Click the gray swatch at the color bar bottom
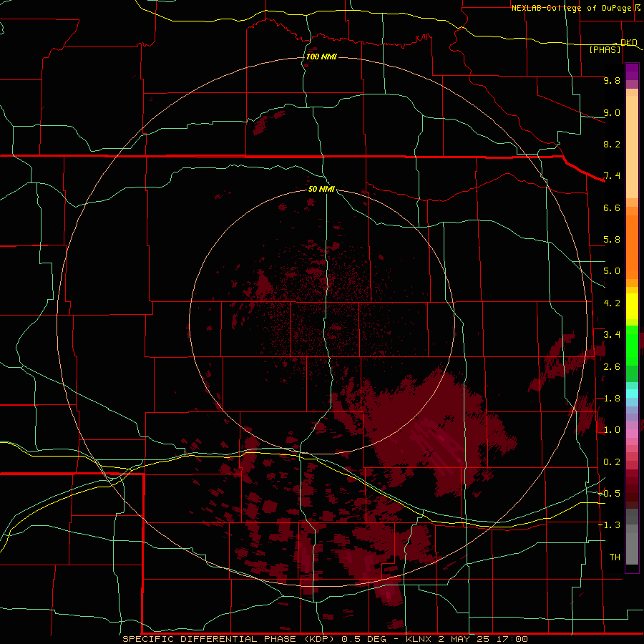Screen dimensions: 644x644 click(x=632, y=550)
